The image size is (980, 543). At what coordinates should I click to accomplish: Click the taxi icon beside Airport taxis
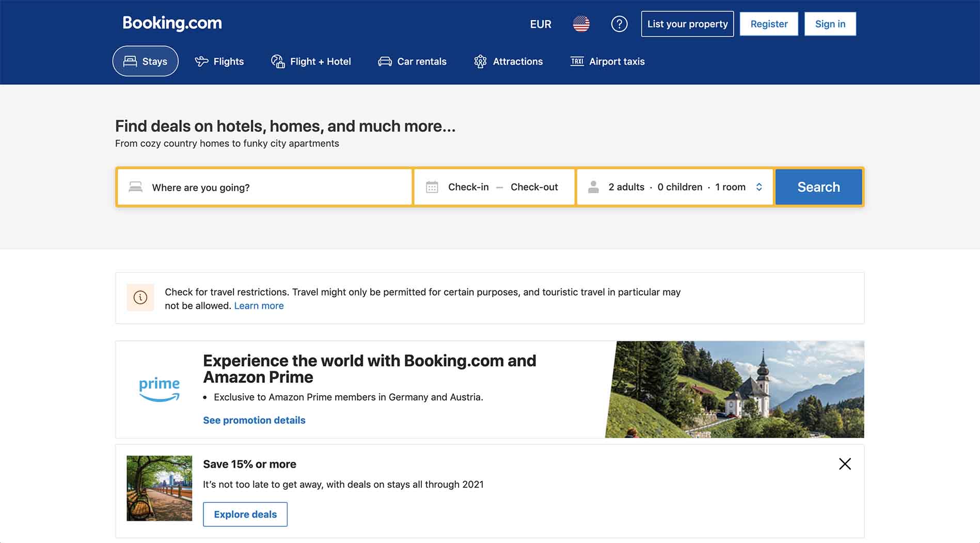tap(577, 61)
